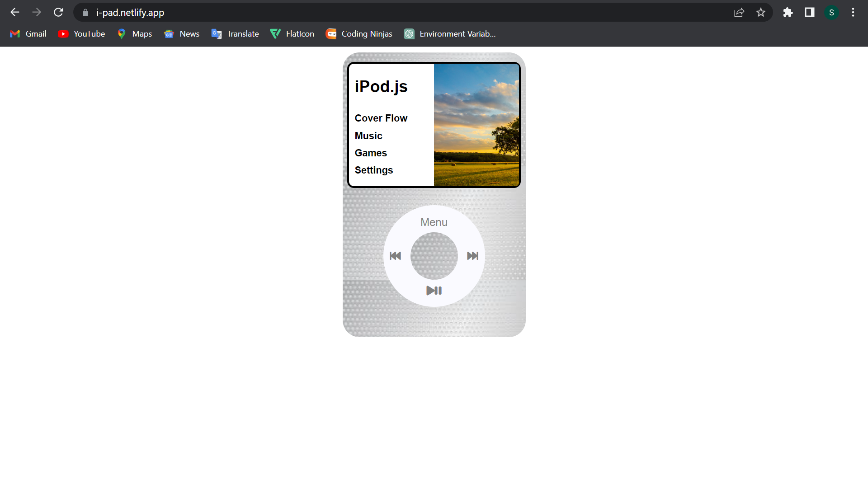
Task: Open the Gmail bookmark
Action: pyautogui.click(x=28, y=34)
